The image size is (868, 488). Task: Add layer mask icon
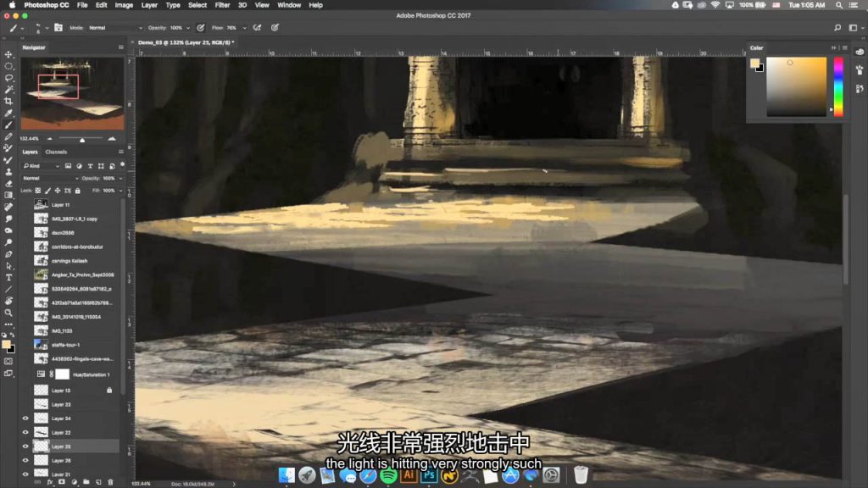point(61,482)
